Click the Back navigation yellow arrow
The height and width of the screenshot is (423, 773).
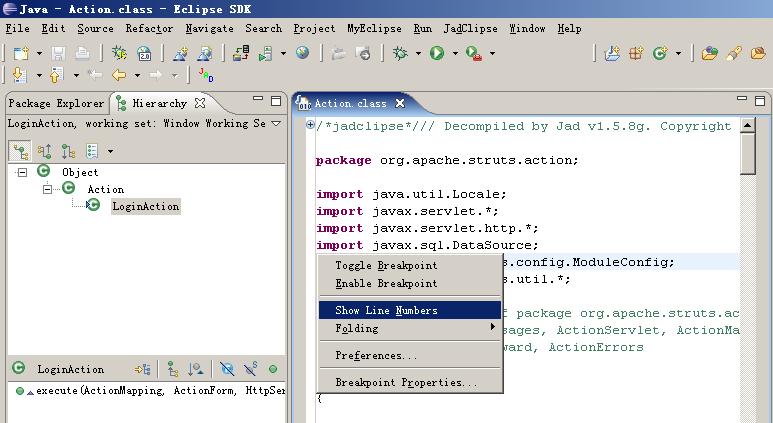(x=119, y=75)
